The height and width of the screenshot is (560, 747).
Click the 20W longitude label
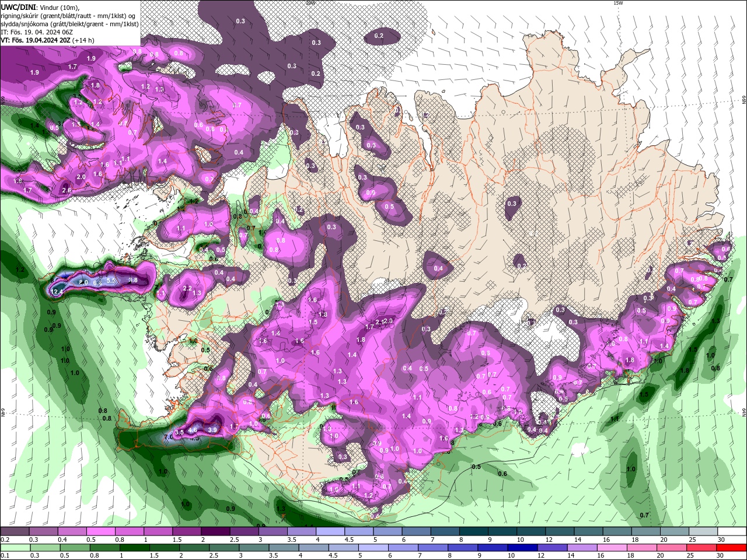click(310, 3)
